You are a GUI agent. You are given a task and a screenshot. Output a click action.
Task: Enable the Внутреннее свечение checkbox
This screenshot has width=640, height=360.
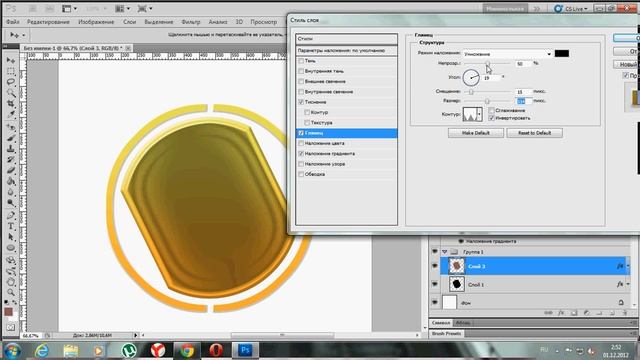(x=301, y=92)
